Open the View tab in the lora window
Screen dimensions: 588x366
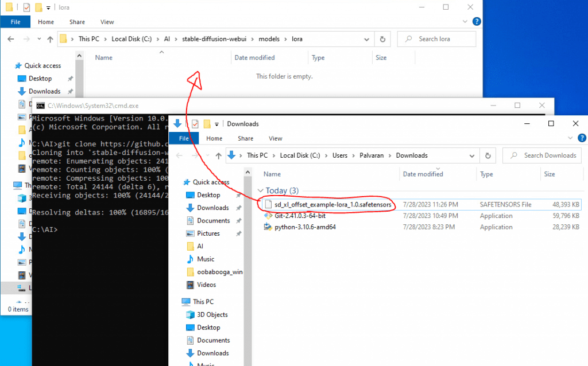107,22
